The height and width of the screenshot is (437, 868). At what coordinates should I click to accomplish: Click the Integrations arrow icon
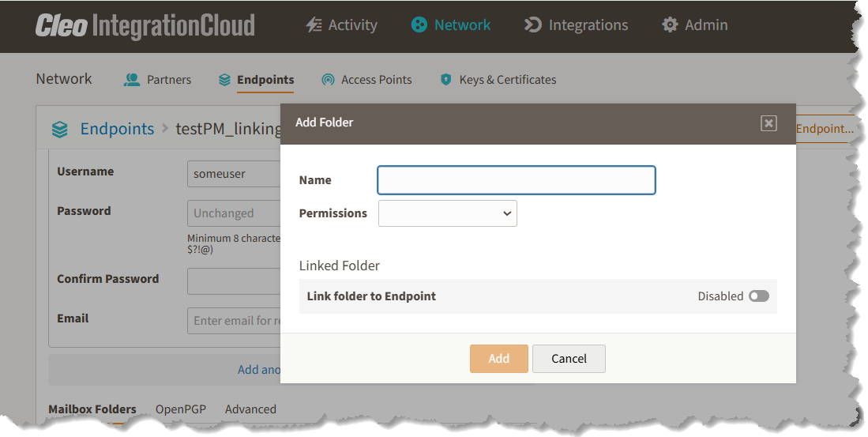point(532,25)
